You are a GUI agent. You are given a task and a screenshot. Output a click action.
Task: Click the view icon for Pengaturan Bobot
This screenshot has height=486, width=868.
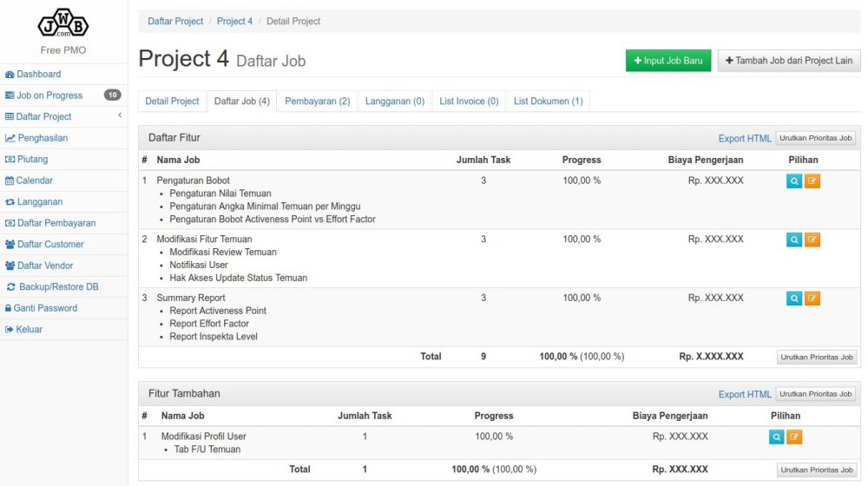coord(794,181)
